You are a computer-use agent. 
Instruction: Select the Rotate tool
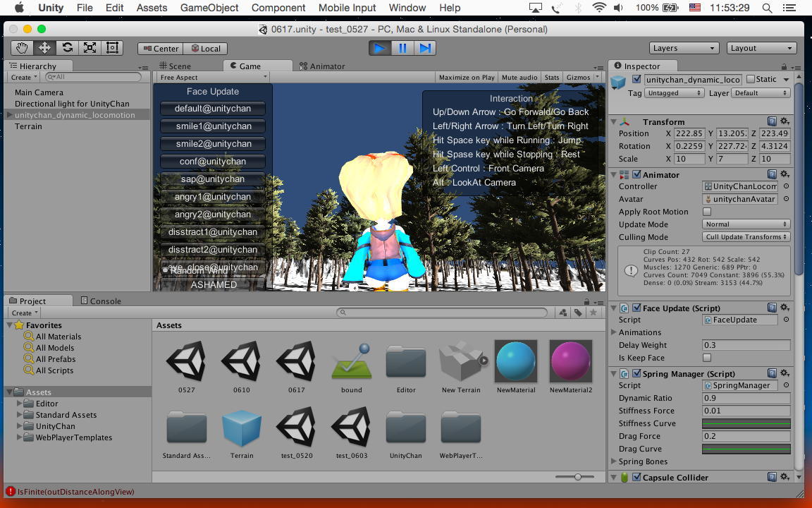point(68,48)
